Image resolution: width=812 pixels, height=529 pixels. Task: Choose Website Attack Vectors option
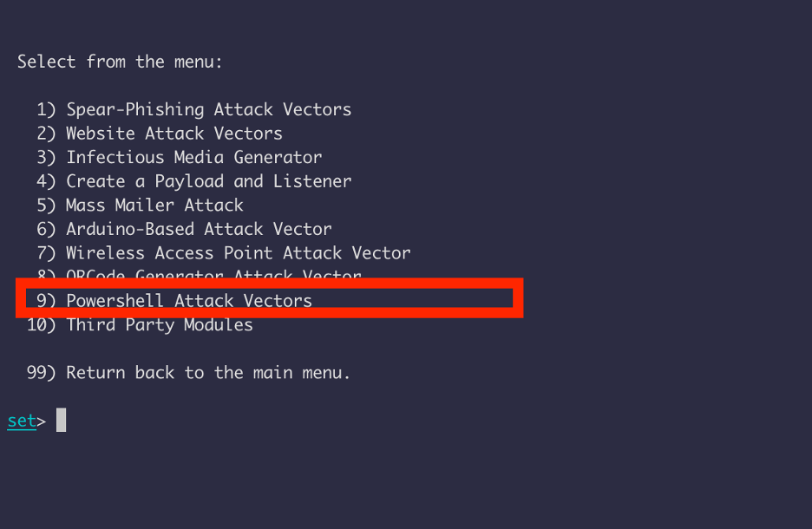coord(160,134)
